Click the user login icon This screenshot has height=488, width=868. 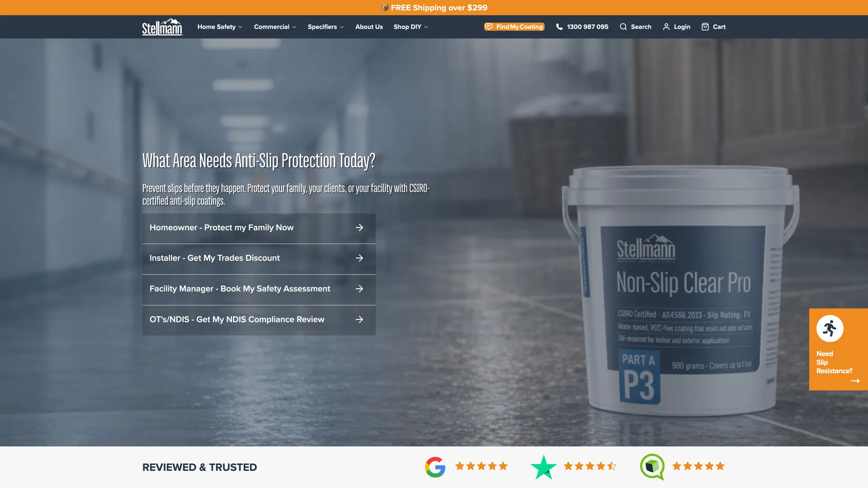click(x=666, y=27)
